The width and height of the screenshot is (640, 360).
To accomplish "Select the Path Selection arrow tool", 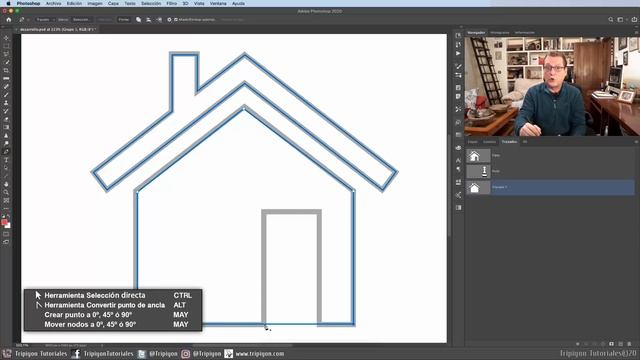I will click(6, 168).
